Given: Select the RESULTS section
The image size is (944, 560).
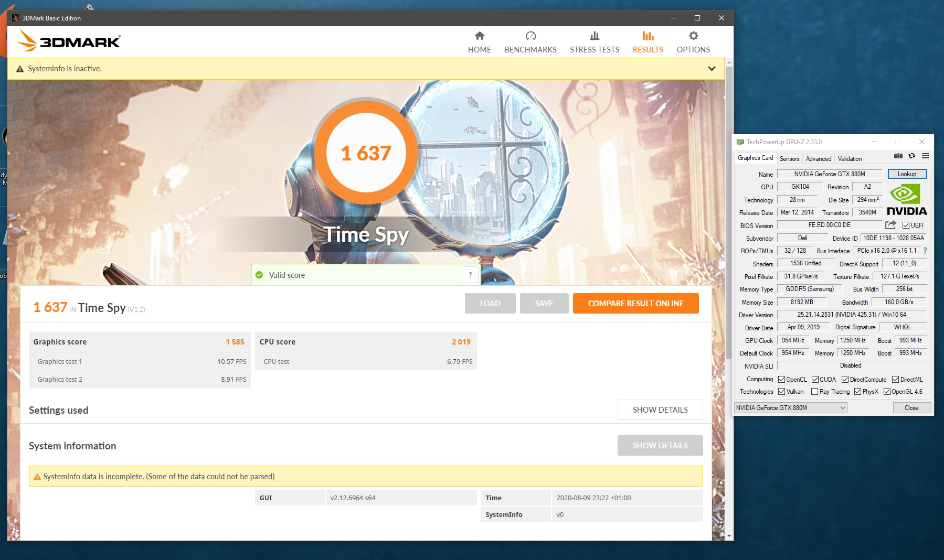Looking at the screenshot, I should coord(648,42).
